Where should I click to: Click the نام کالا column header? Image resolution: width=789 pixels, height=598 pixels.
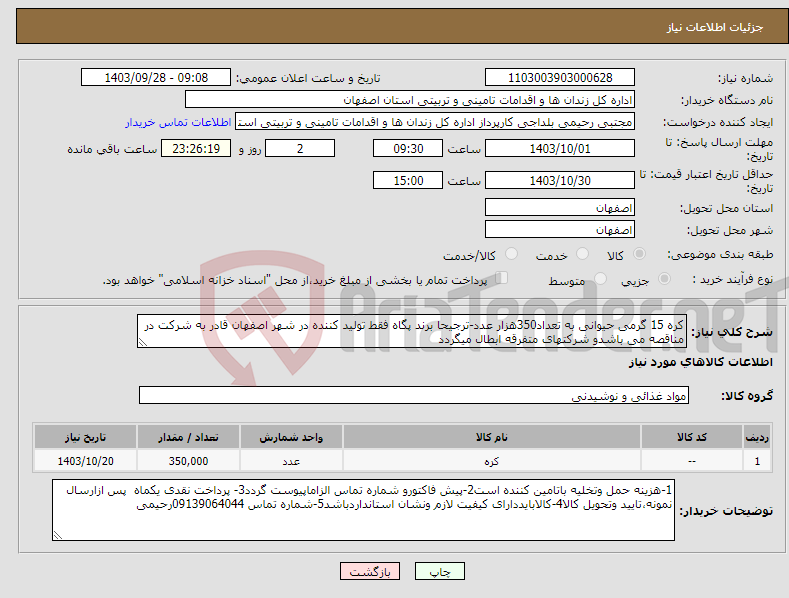click(x=492, y=437)
